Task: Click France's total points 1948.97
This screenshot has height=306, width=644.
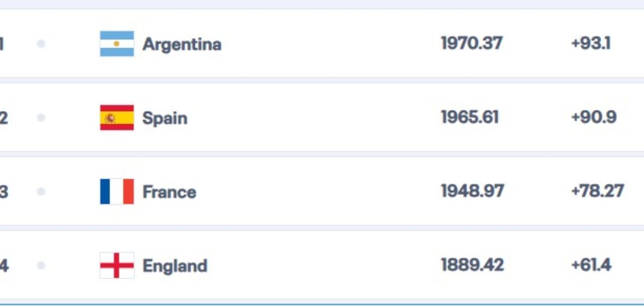Action: (472, 191)
